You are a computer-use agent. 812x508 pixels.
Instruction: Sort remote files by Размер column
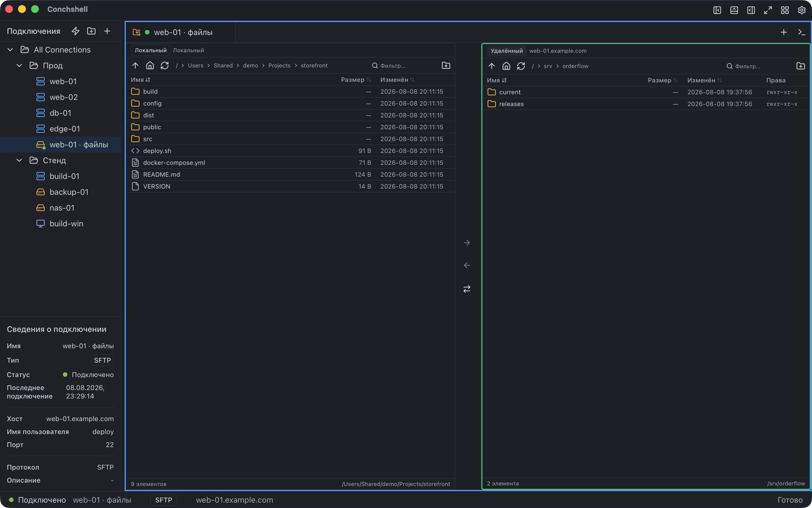pos(663,80)
